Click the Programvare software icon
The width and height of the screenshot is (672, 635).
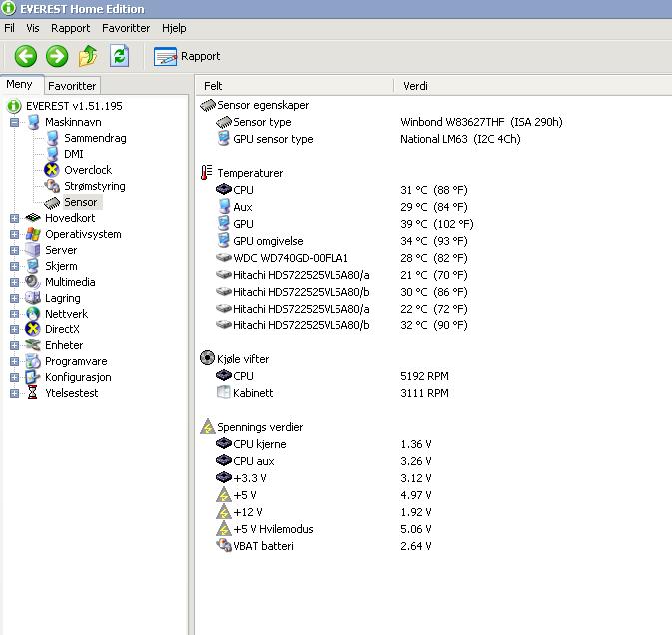coord(33,361)
